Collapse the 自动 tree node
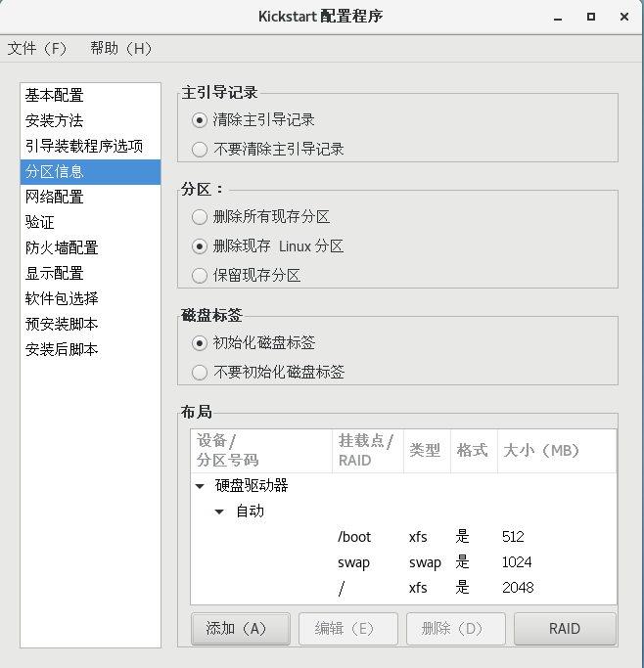The height and width of the screenshot is (668, 644). [x=219, y=512]
